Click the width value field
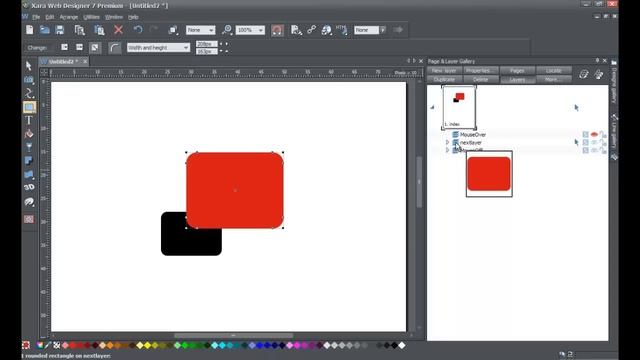Screen dimensions: 640x360 pyautogui.click(x=207, y=44)
